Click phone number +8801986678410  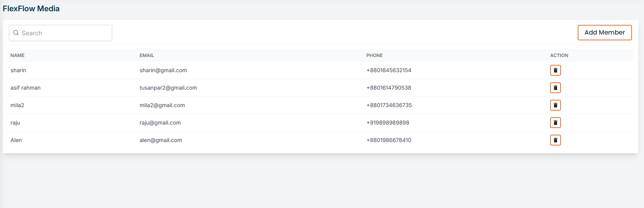coord(389,140)
